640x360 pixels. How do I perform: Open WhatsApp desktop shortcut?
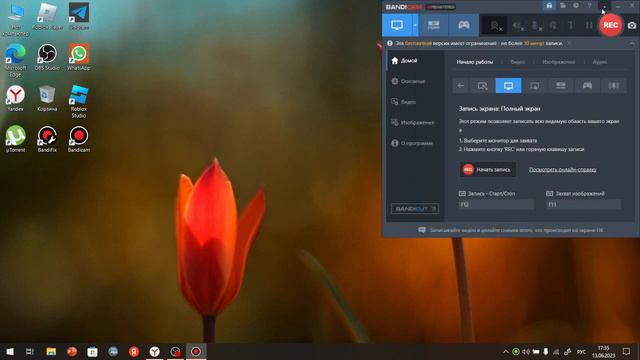coord(79,58)
